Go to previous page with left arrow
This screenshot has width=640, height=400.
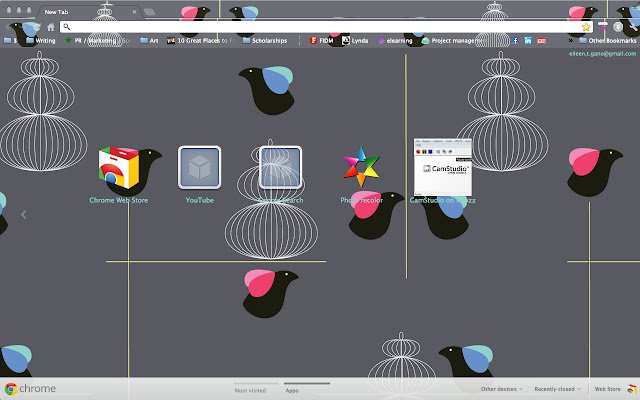pyautogui.click(x=24, y=215)
